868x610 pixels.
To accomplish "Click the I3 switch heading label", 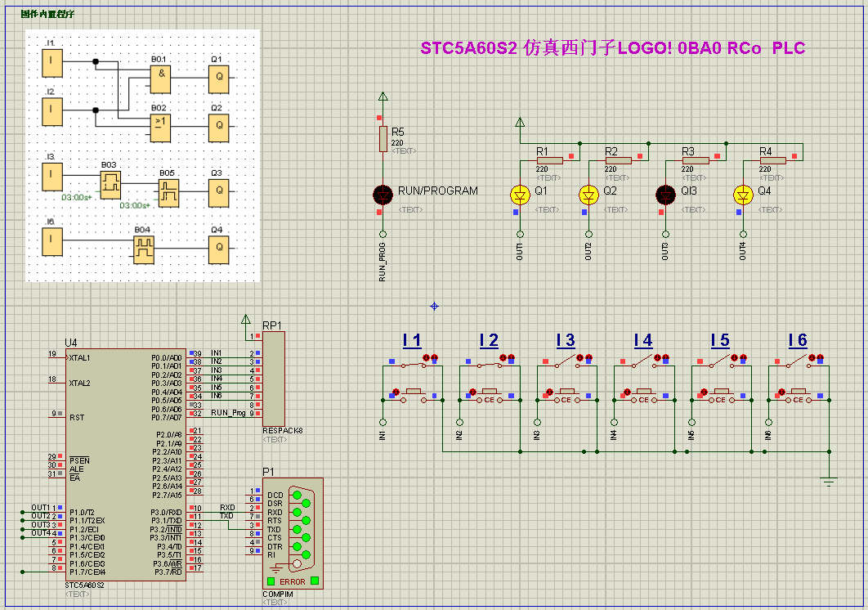I will pos(566,341).
